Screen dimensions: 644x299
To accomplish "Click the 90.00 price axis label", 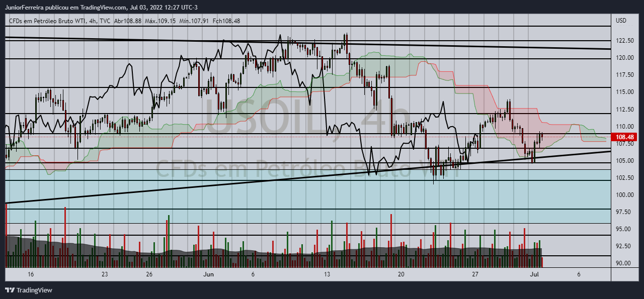I will coord(624,263).
